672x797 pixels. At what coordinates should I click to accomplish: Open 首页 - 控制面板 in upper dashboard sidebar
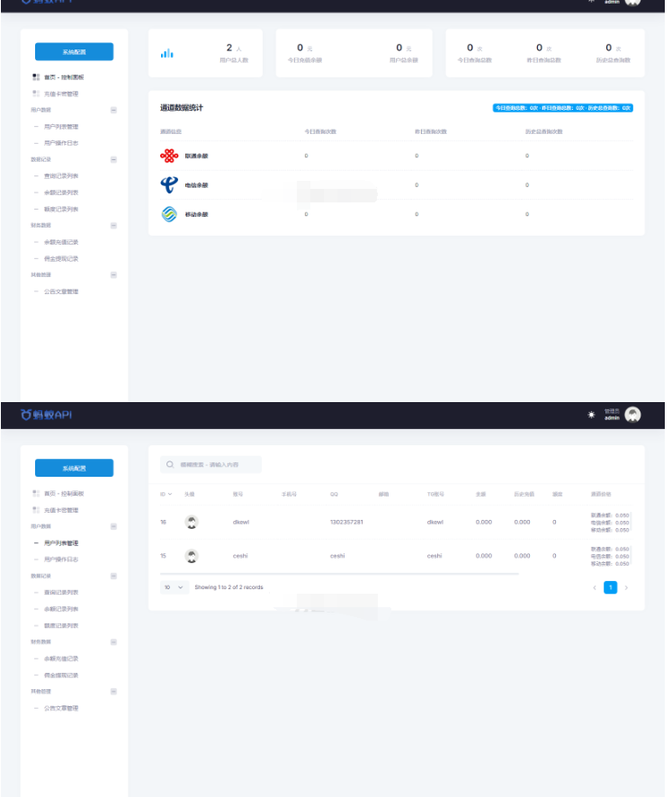pyautogui.click(x=64, y=77)
